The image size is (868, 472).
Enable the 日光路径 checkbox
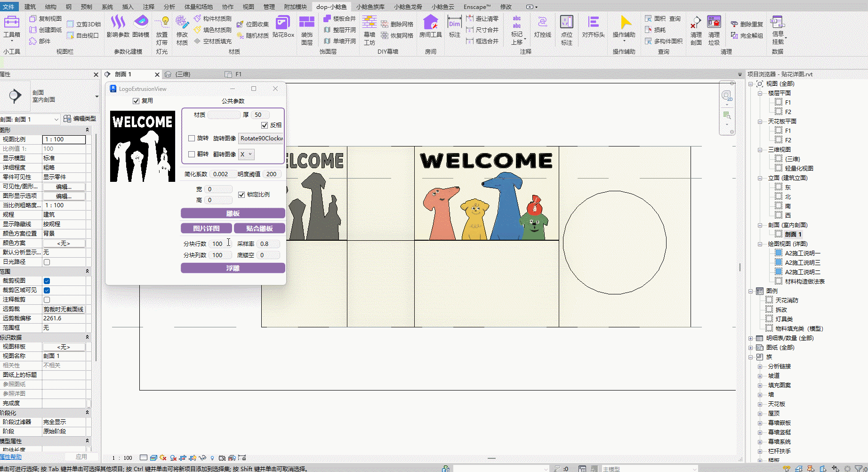[47, 262]
